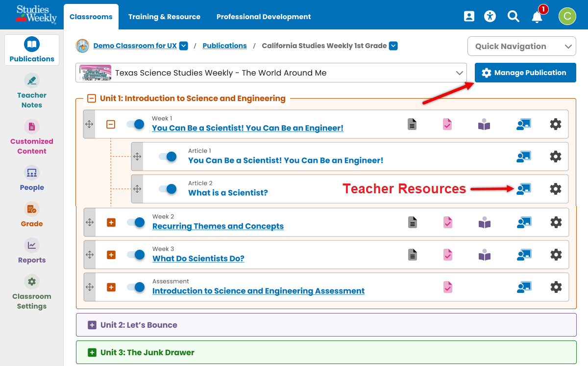Open the purple reader icon for Week 1
Screen dimensions: 588x366
pos(484,124)
